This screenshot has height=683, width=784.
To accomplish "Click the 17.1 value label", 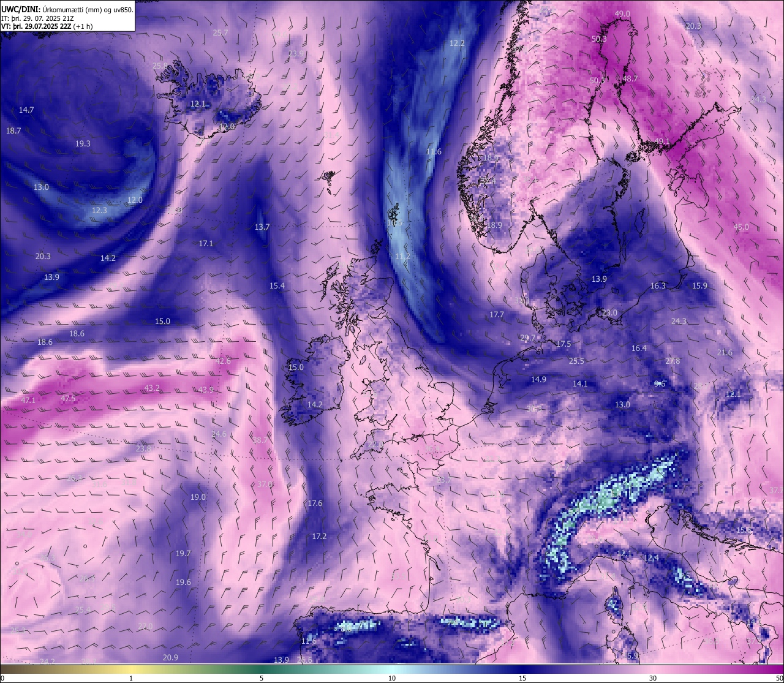I will 206,244.
